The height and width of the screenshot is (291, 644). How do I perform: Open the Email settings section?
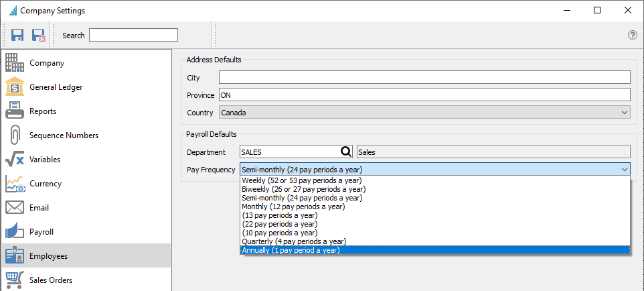(x=39, y=208)
